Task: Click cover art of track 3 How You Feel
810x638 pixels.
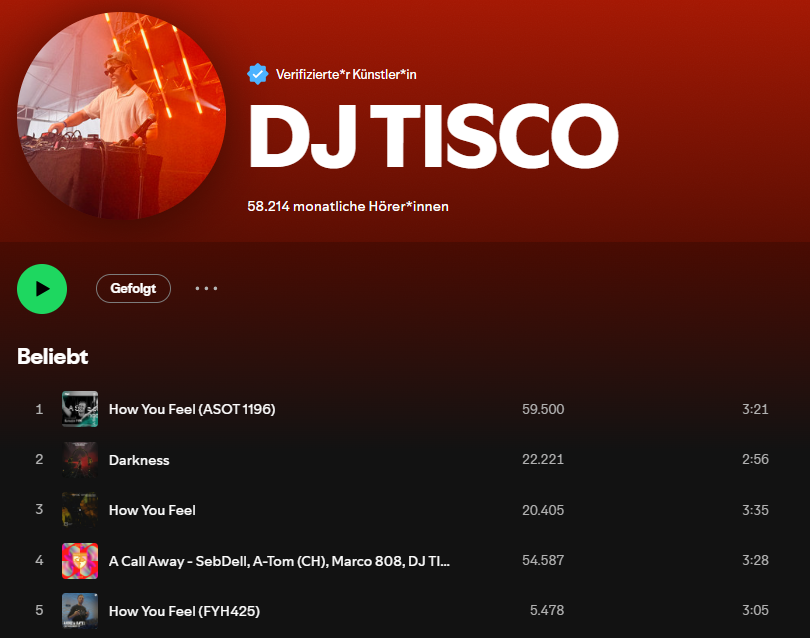Action: [80, 510]
